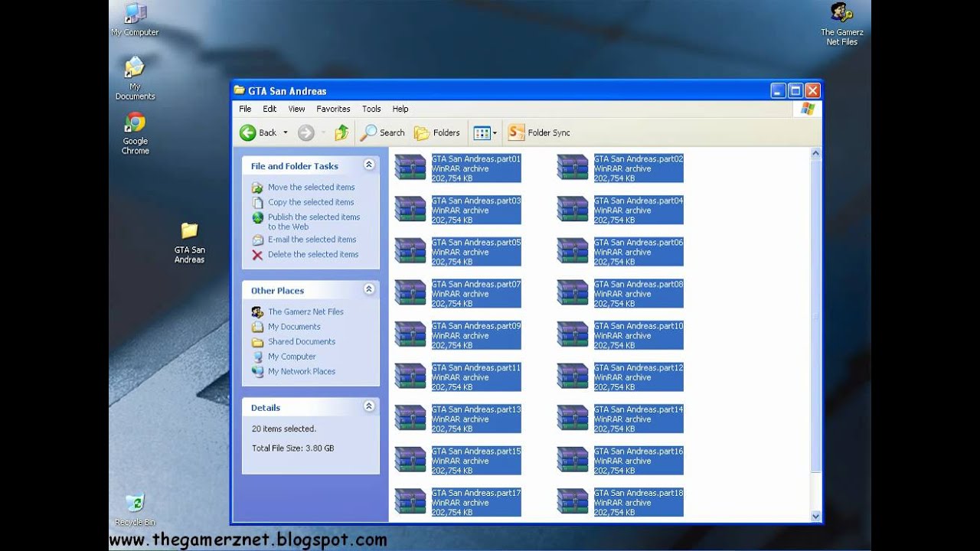Select GTA San Andreas.part04 archive icon
Viewport: 980px width, 551px height.
pyautogui.click(x=573, y=210)
